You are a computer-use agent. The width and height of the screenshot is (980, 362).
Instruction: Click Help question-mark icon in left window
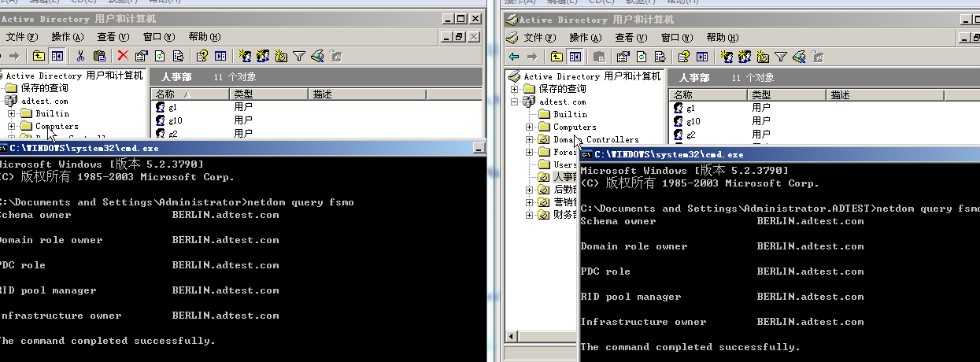(x=202, y=56)
